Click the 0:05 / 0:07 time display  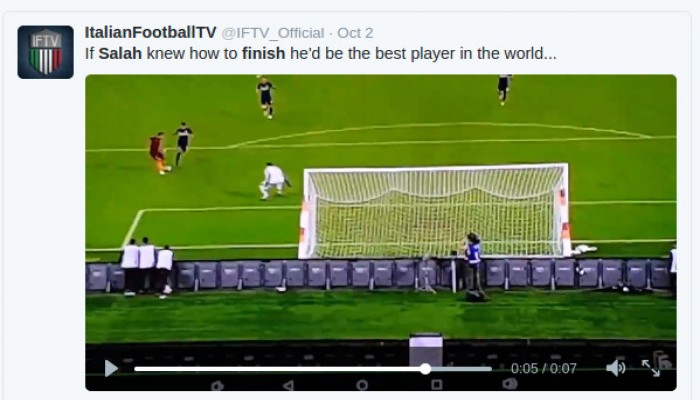[x=544, y=368]
